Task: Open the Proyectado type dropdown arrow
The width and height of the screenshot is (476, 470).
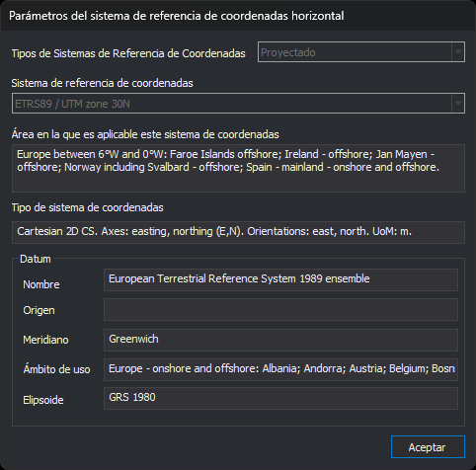Action: (458, 51)
